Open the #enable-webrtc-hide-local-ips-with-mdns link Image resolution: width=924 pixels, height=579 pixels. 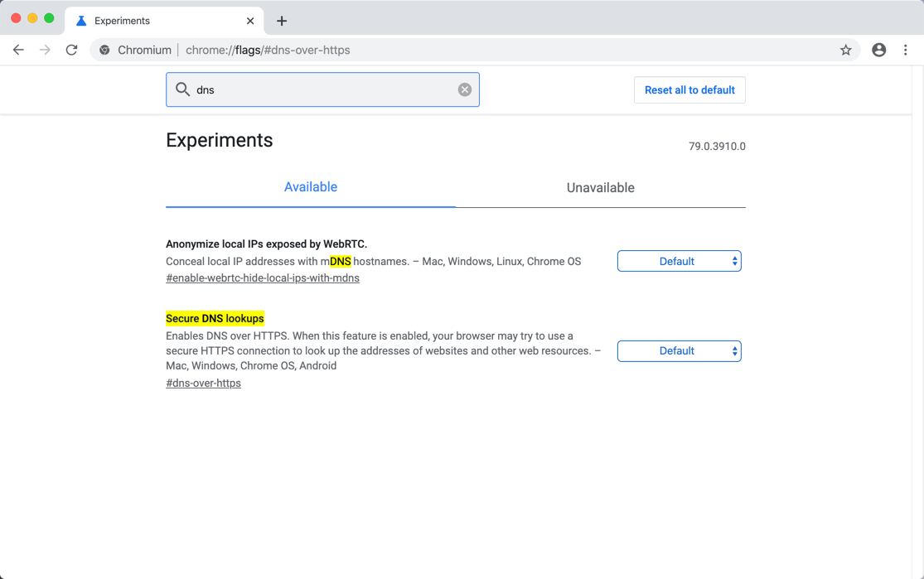pos(262,277)
